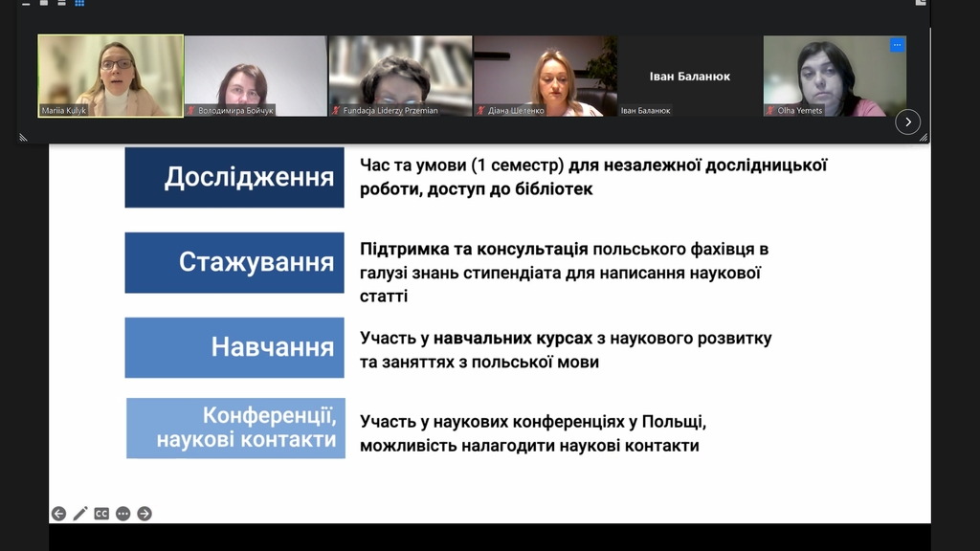Switch to two-row strip view

pos(62,3)
